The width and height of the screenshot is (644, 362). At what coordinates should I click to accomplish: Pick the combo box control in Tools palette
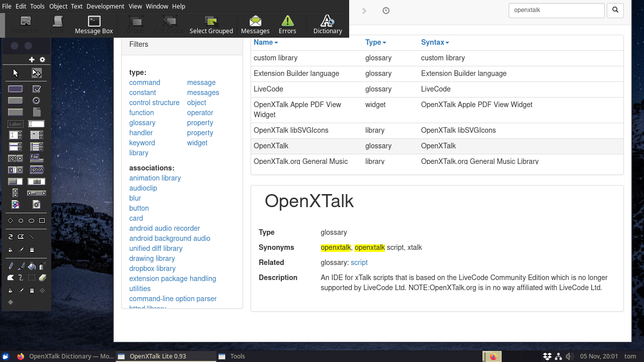[x=16, y=170]
